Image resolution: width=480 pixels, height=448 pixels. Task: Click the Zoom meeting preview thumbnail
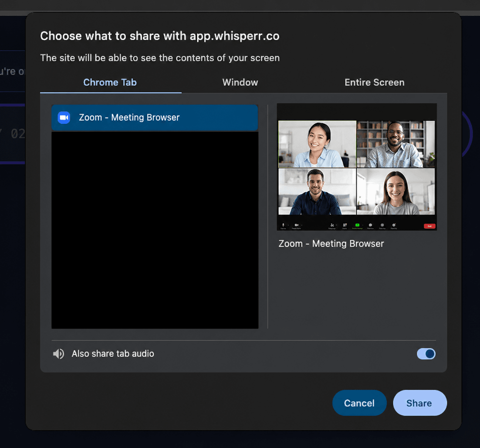point(357,167)
